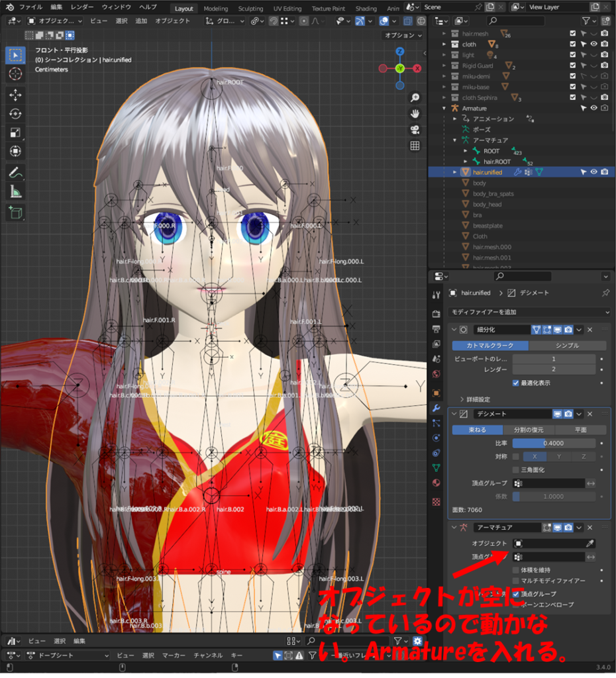This screenshot has width=616, height=678.
Task: Toggle the 最適化表示 checkbox
Action: click(x=515, y=383)
